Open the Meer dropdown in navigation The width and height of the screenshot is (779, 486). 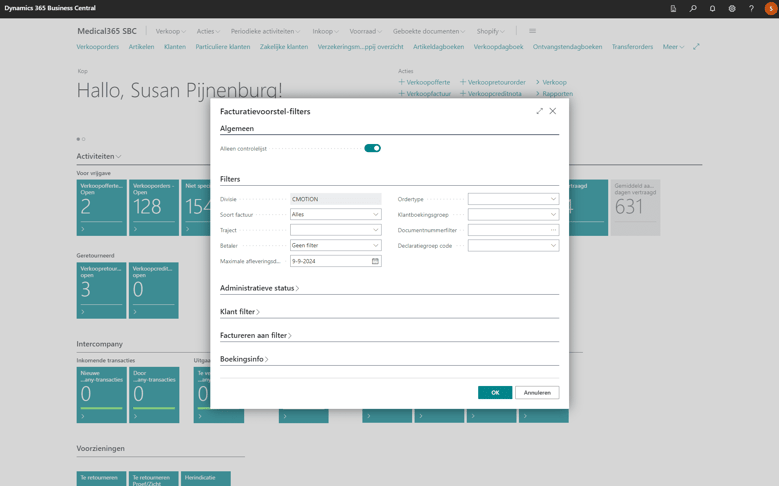tap(673, 47)
